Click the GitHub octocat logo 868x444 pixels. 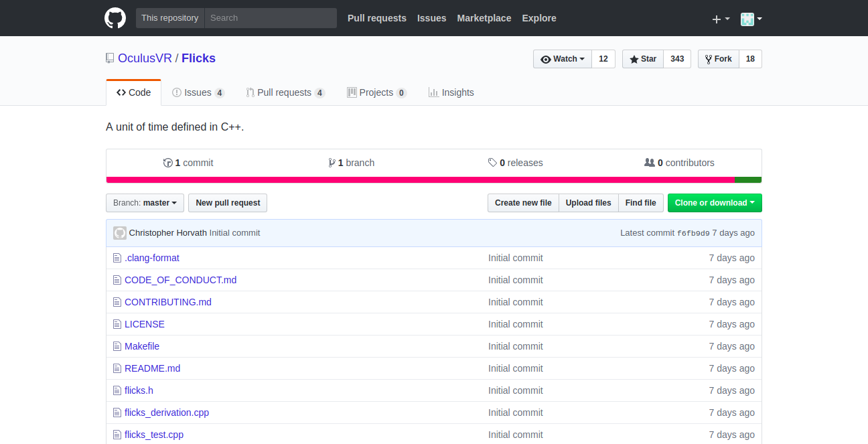[115, 18]
